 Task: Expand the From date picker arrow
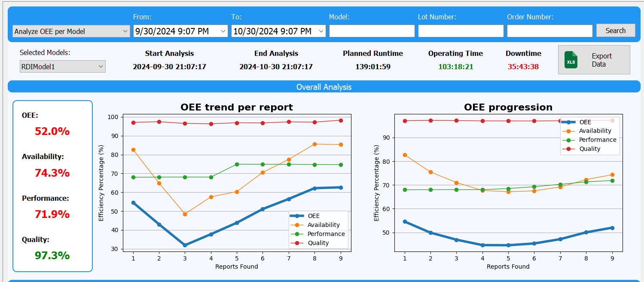coord(223,31)
